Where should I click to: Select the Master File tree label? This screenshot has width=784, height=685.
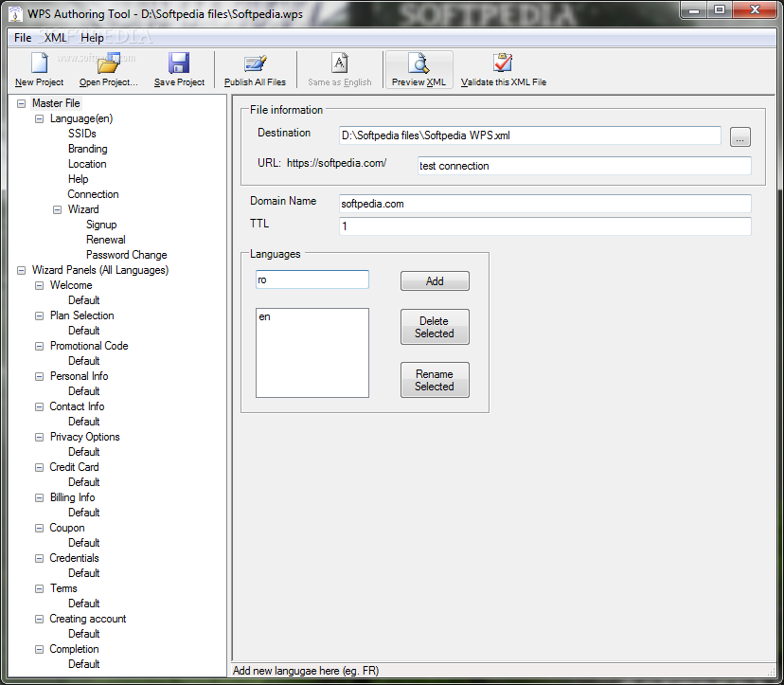tap(56, 103)
